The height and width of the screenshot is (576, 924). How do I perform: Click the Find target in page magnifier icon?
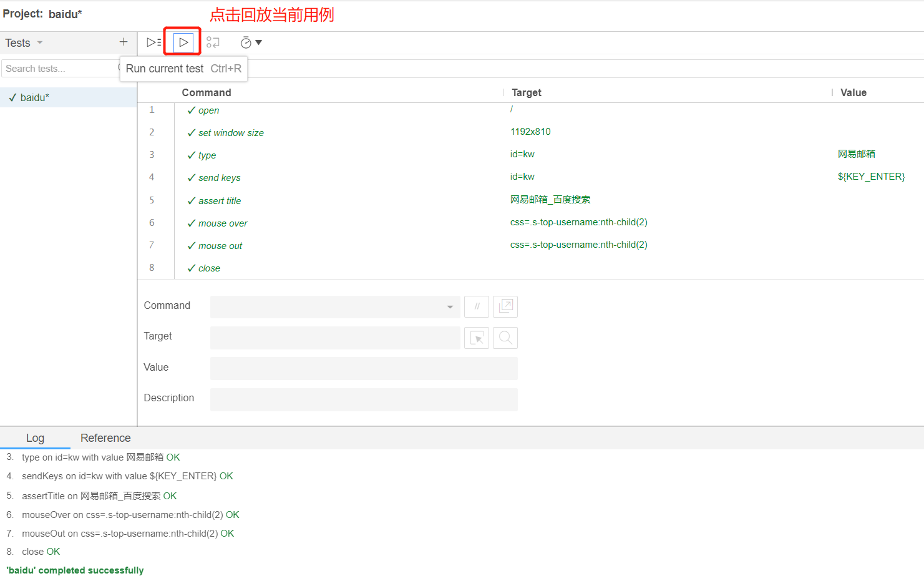pyautogui.click(x=505, y=338)
